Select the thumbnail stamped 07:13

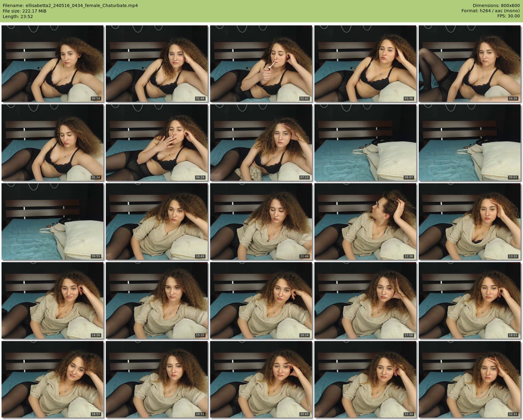point(261,143)
